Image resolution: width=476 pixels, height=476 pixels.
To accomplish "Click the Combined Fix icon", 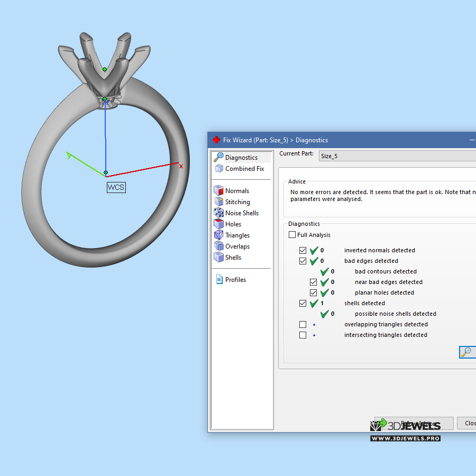I will tap(219, 168).
